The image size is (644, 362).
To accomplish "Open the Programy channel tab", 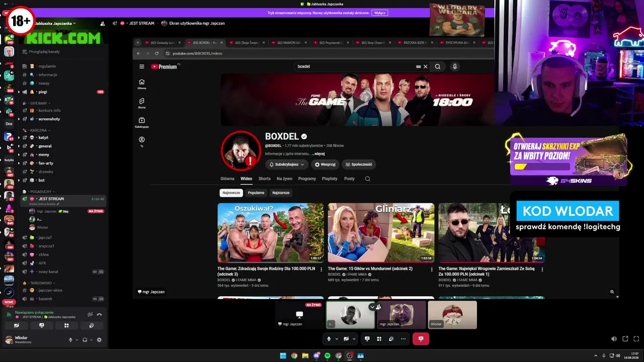I will pos(307,178).
